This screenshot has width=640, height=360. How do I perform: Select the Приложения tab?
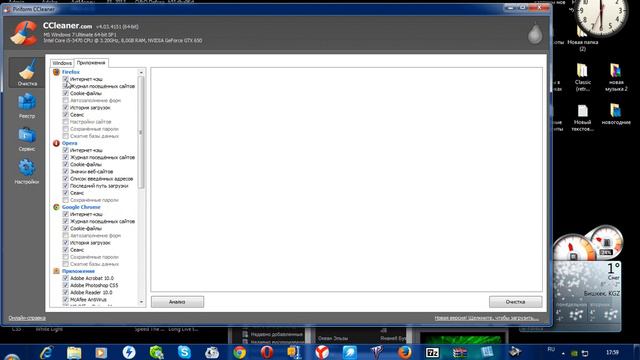tap(91, 63)
